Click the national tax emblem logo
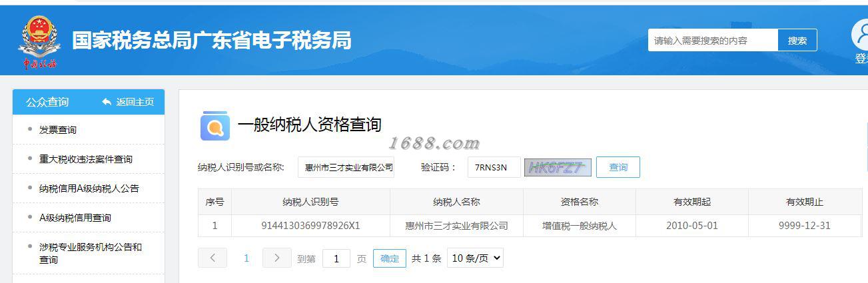This screenshot has width=868, height=283. (39, 41)
